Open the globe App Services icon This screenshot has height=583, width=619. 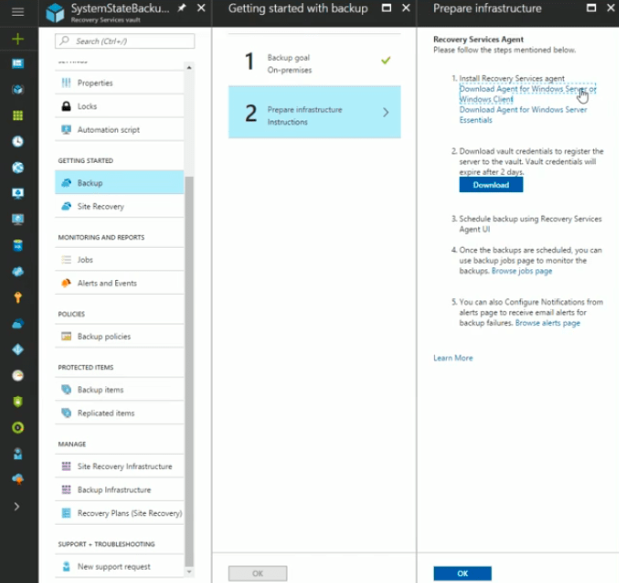pos(18,167)
